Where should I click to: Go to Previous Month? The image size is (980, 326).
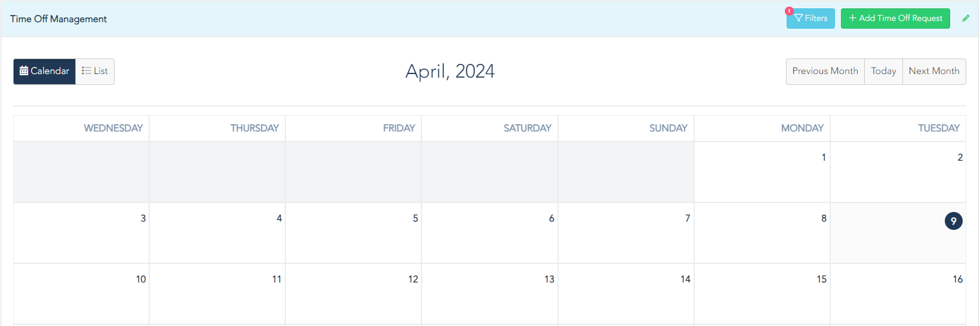pos(825,71)
